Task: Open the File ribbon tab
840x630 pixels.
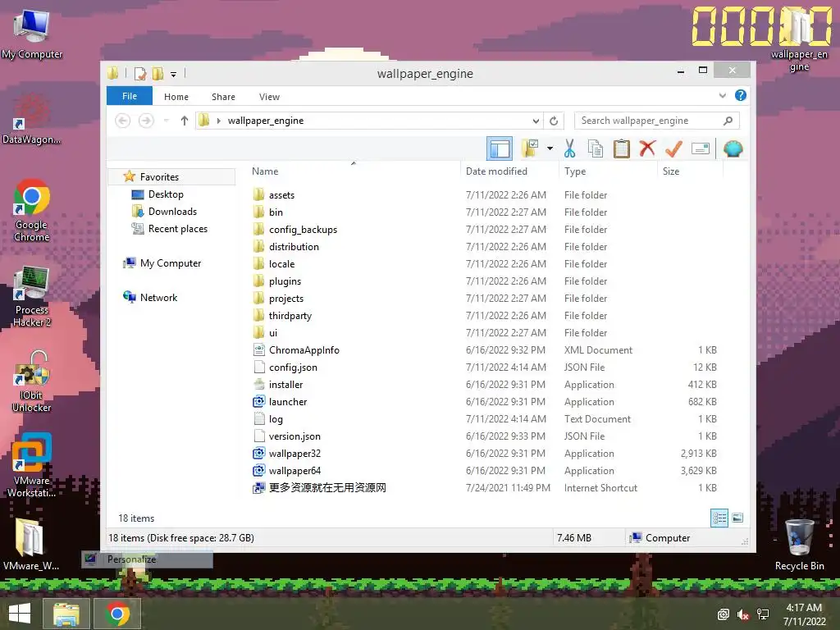Action: (x=130, y=96)
